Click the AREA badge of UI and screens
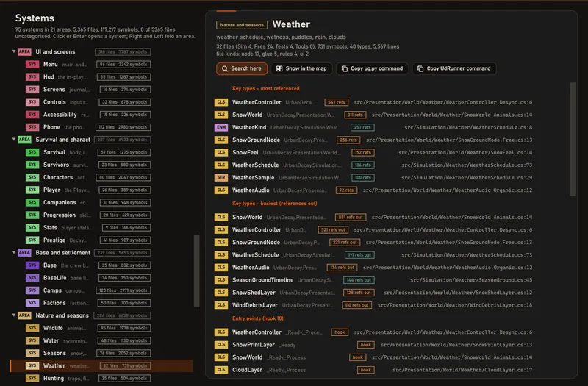The image size is (588, 386). coord(24,51)
